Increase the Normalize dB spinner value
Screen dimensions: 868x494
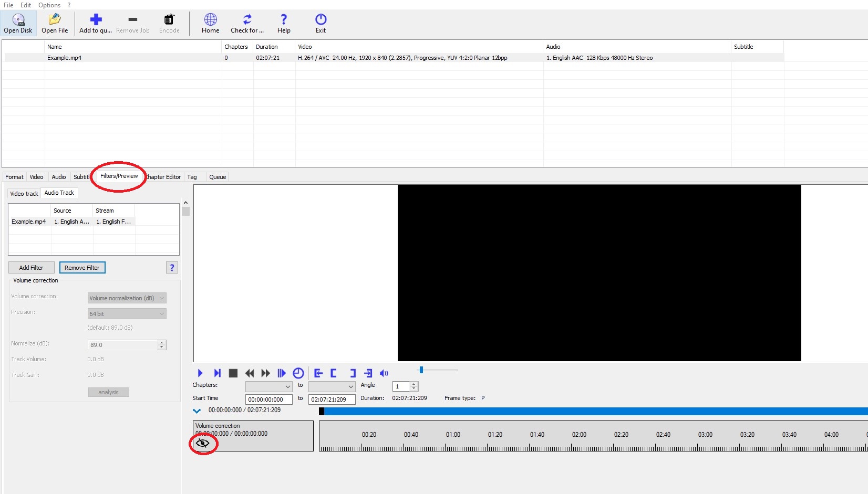[x=162, y=342]
